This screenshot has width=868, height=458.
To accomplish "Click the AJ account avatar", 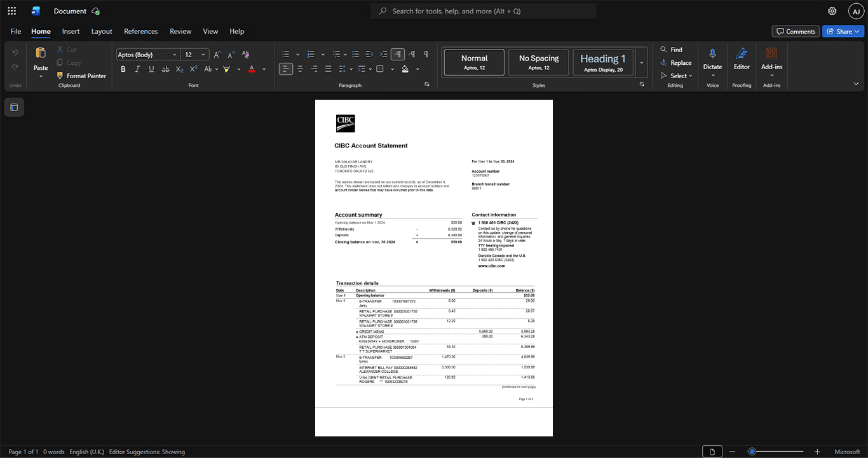I will 856,11.
